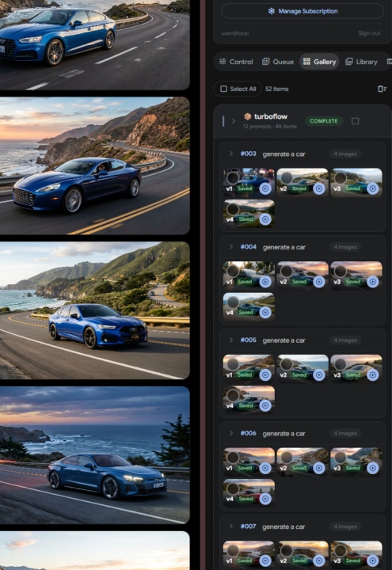This screenshot has height=570, width=392.
Task: Click play icon on #006 v3
Action: [373, 468]
